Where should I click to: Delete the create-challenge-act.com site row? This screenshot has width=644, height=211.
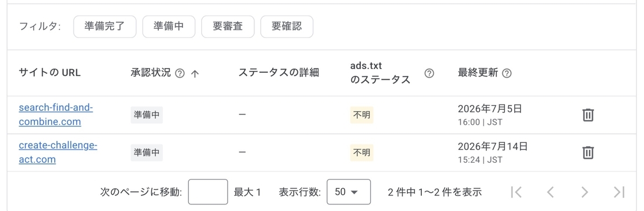(588, 153)
